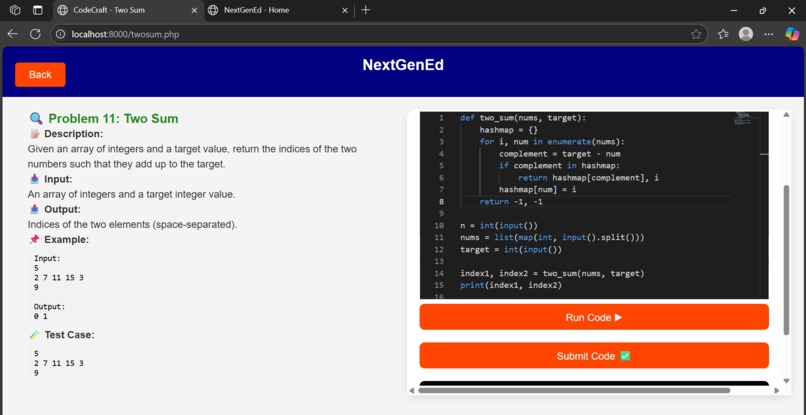Click the NextGenEd header title

tap(403, 65)
